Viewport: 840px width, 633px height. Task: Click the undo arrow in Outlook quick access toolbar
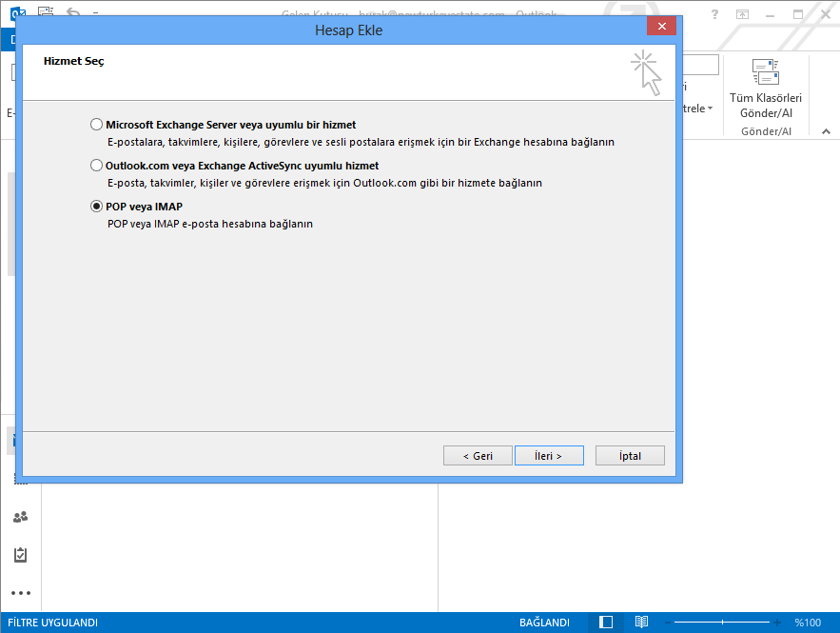coord(73,11)
